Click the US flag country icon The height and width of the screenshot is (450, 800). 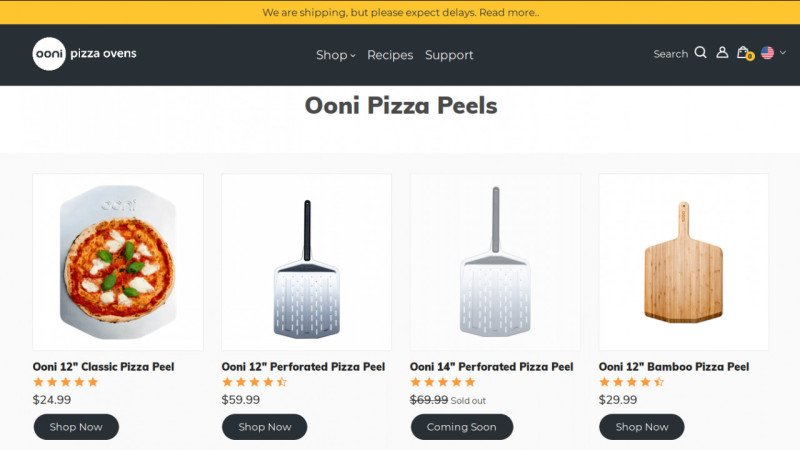(x=767, y=53)
